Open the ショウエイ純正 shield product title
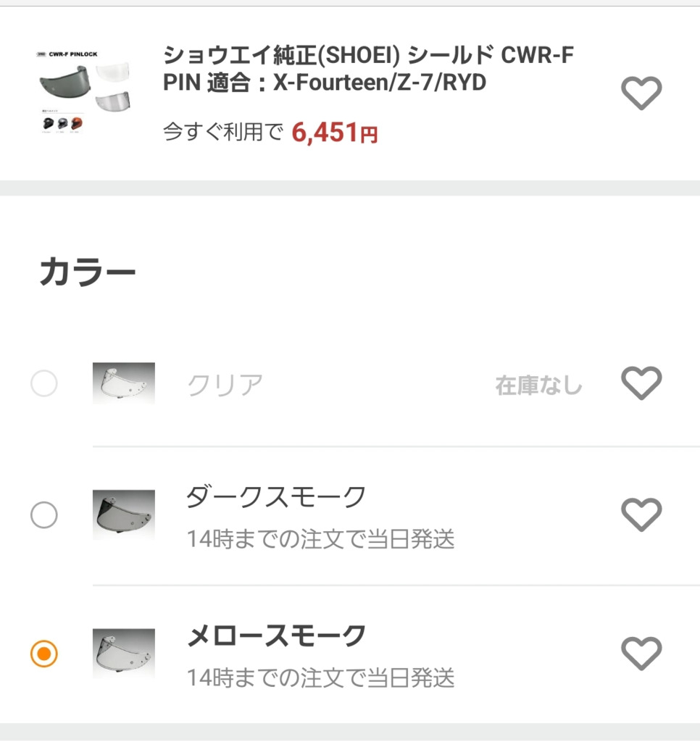This screenshot has width=700, height=742. [x=368, y=69]
